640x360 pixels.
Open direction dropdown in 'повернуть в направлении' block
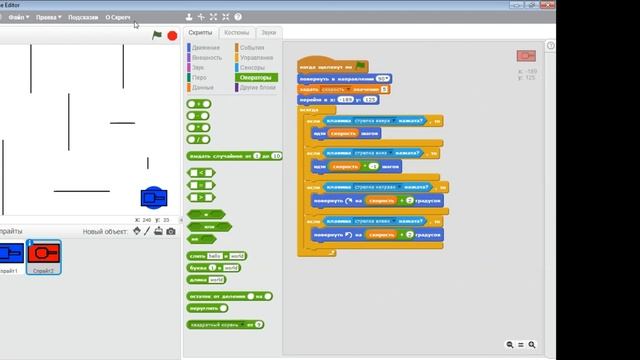tap(387, 78)
